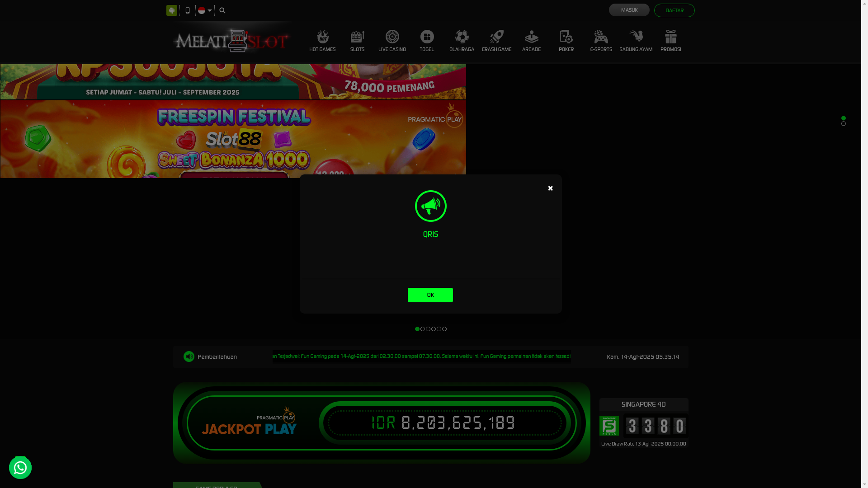
Task: Open the E-Sports menu
Action: pos(601,41)
